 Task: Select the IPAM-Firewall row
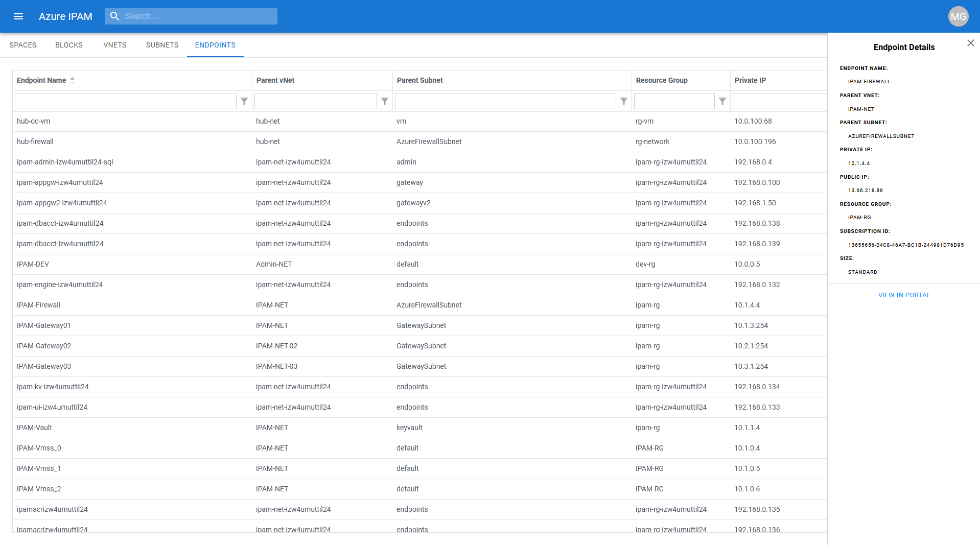click(419, 305)
